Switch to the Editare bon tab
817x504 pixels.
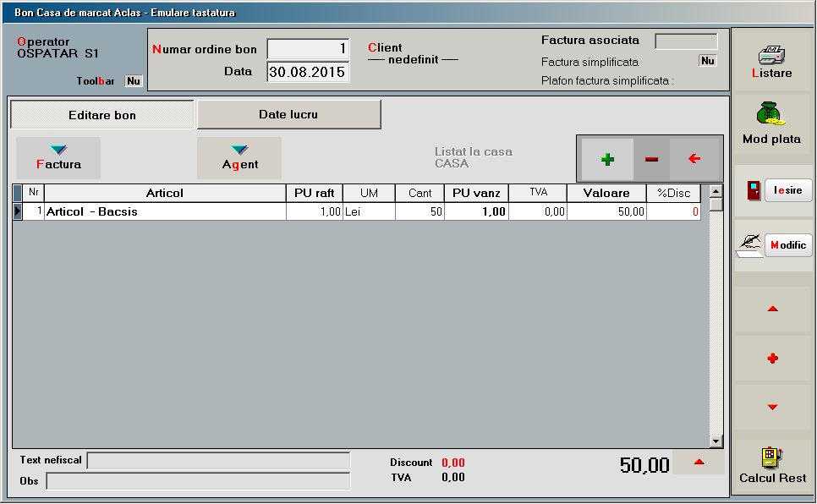pos(102,115)
